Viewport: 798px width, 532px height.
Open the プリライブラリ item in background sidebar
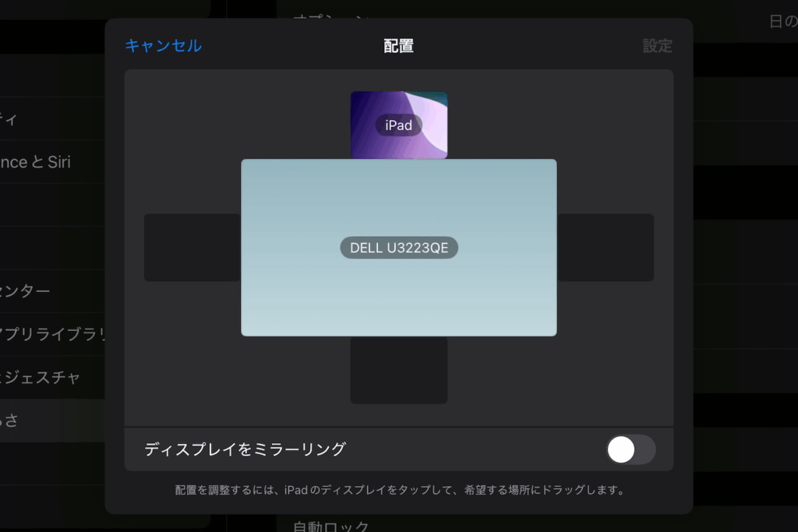[x=52, y=334]
